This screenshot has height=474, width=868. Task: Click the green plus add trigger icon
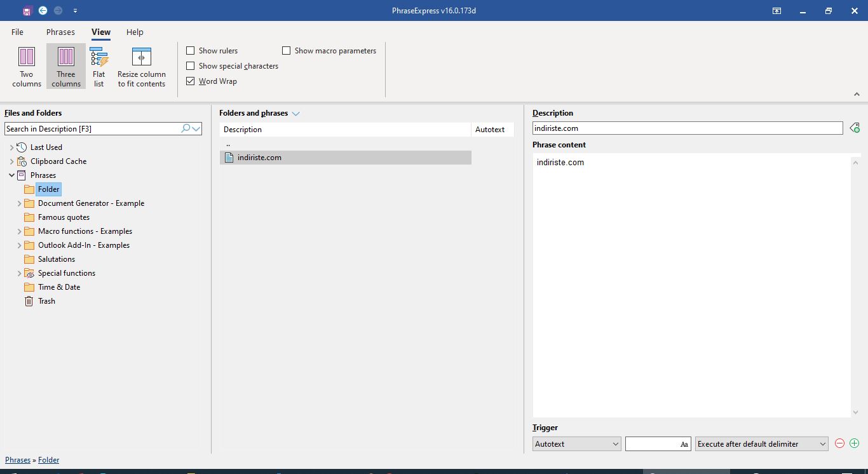coord(854,444)
